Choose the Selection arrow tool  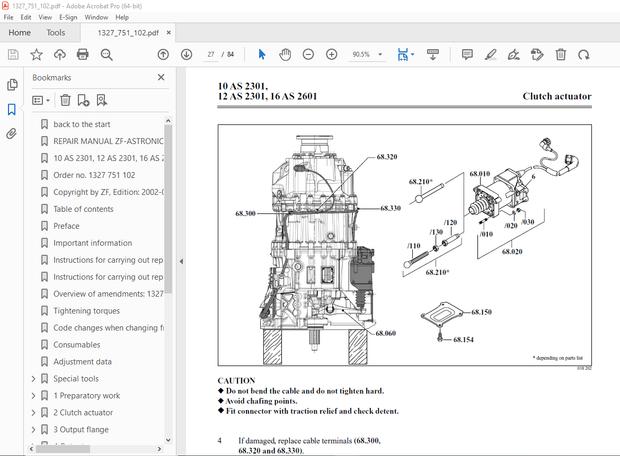[x=262, y=54]
